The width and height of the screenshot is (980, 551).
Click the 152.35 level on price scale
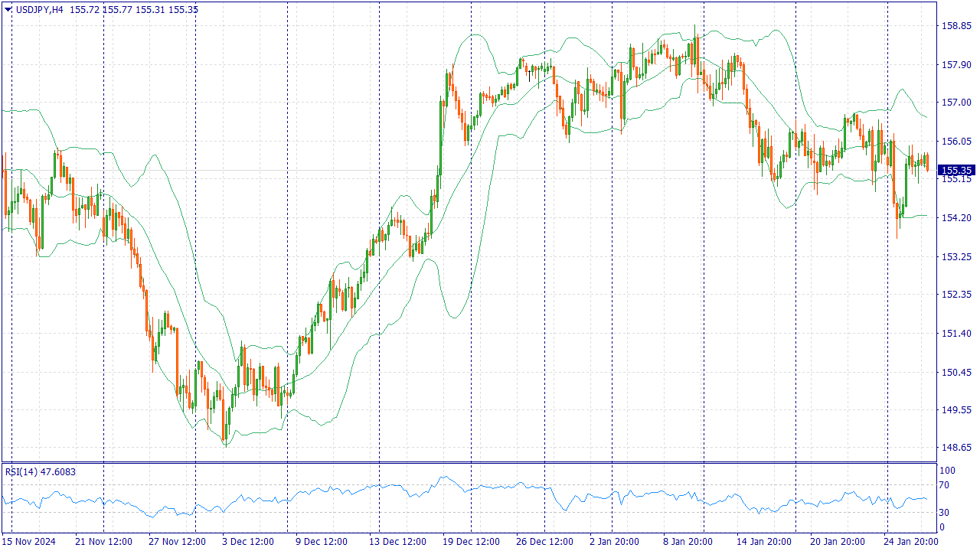(955, 295)
